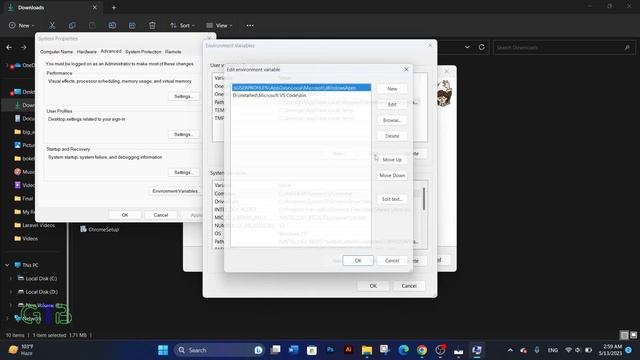Click the System Properties taskbar icon
The height and width of the screenshot is (360, 640).
click(477, 350)
